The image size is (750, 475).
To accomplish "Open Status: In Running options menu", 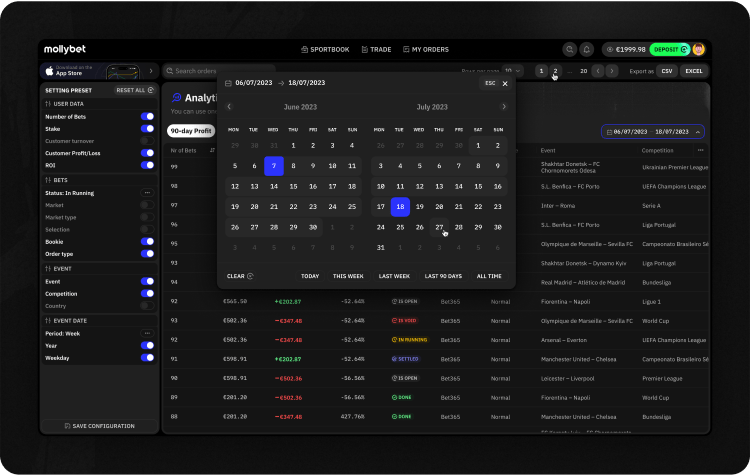I will pyautogui.click(x=147, y=192).
